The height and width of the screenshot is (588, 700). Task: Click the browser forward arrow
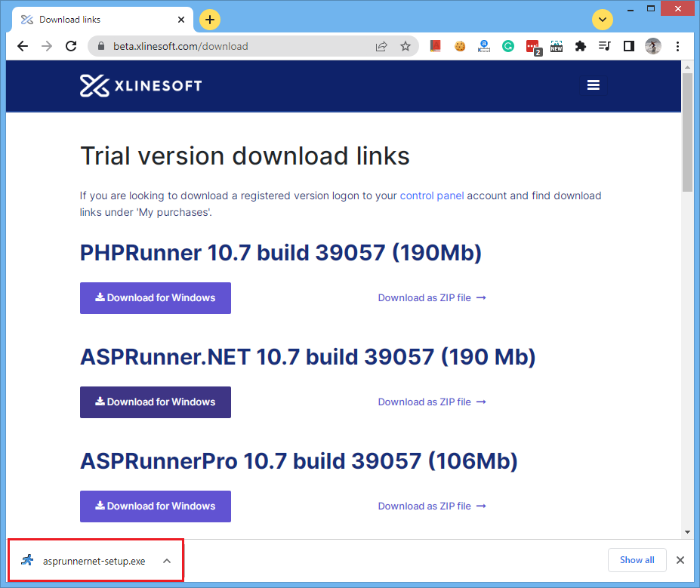47,46
